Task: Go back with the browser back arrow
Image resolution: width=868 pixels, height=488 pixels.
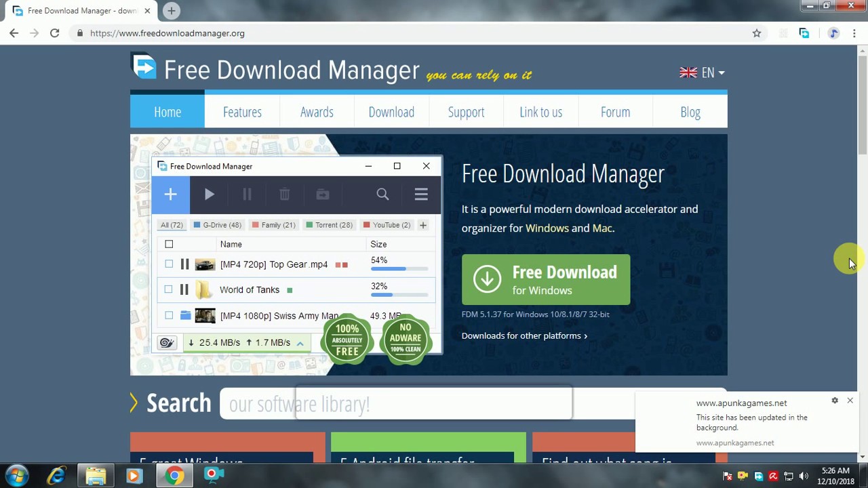Action: pyautogui.click(x=14, y=33)
